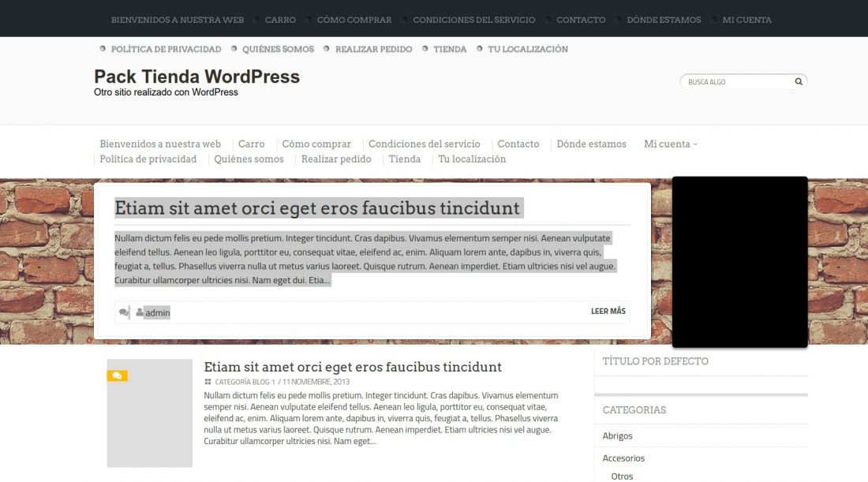Image resolution: width=868 pixels, height=482 pixels.
Task: Open Política de privacidad in main navigation
Action: (x=148, y=159)
